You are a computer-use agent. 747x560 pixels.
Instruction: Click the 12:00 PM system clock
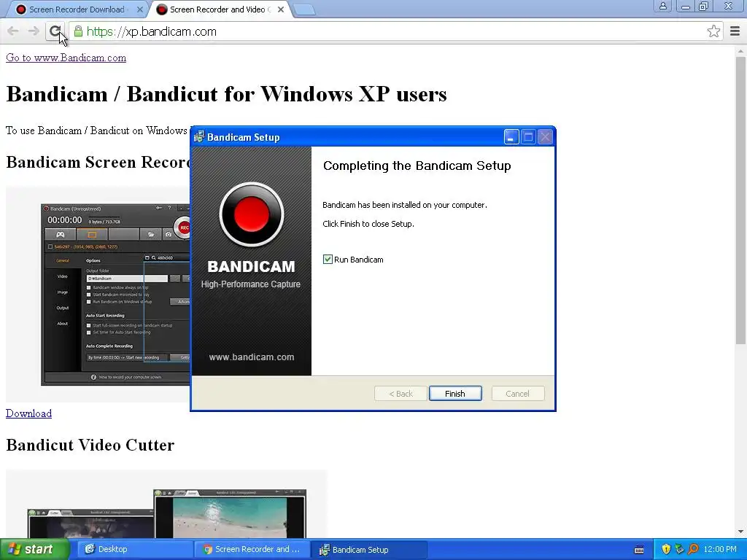coord(720,549)
